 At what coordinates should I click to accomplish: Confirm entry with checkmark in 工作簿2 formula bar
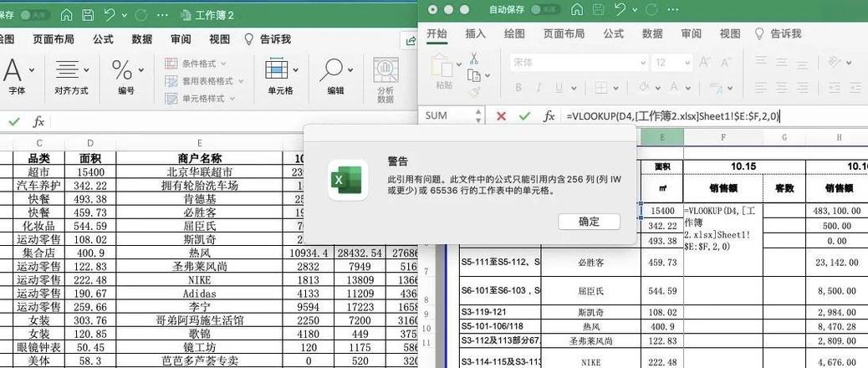pos(14,122)
